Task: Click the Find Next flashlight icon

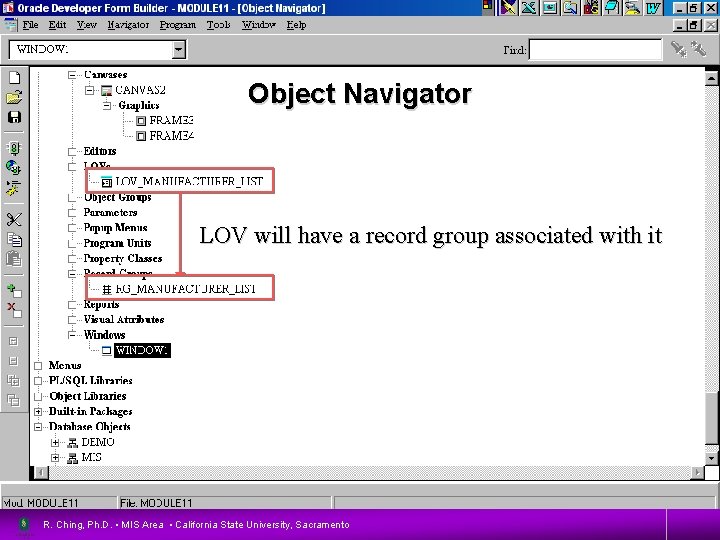Action: coord(678,49)
